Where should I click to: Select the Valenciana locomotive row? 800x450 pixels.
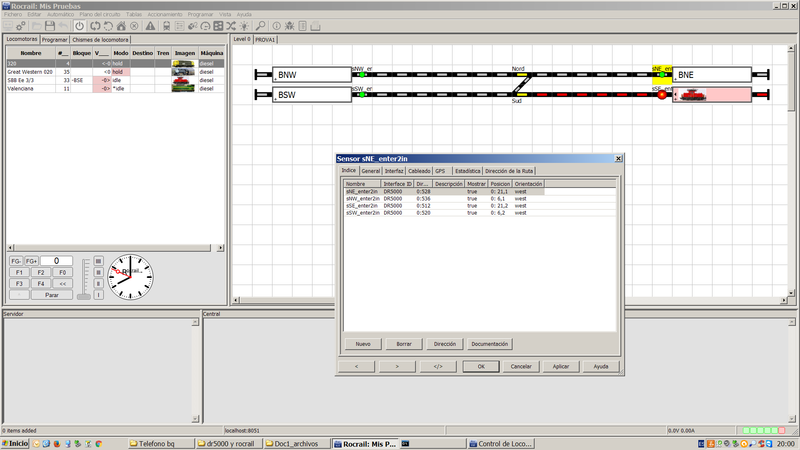(115, 88)
